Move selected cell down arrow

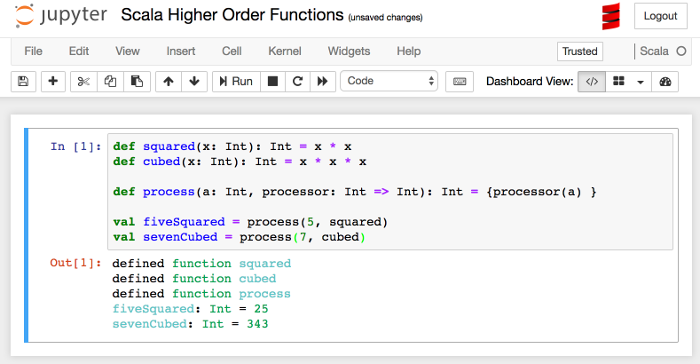point(194,81)
